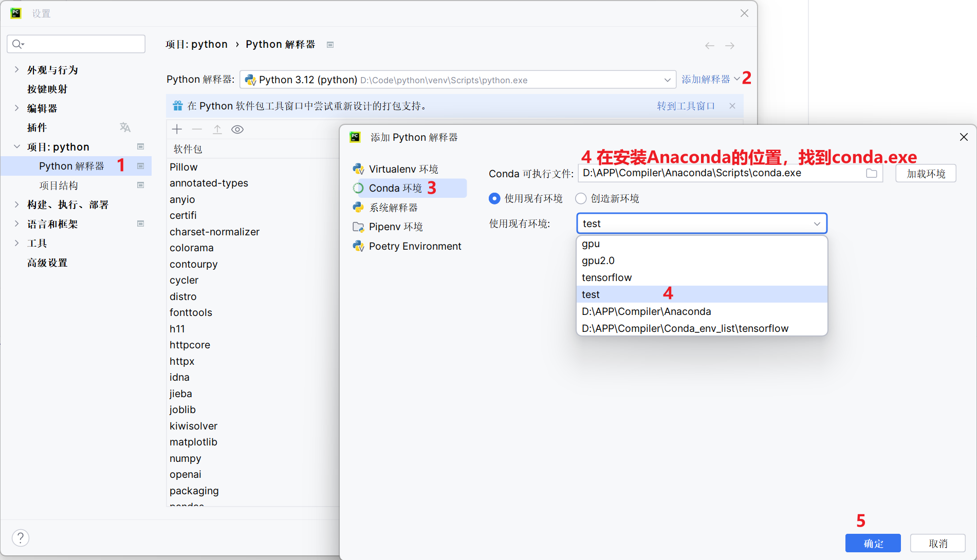This screenshot has width=977, height=560.
Task: Choose D:\APP\Compiler\Anaconda environment entry
Action: (x=702, y=311)
